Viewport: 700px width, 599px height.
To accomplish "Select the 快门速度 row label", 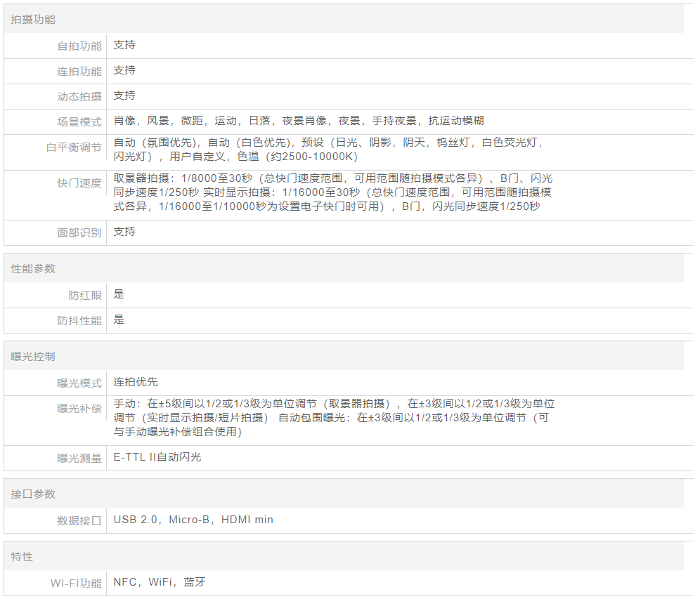I will point(79,183).
